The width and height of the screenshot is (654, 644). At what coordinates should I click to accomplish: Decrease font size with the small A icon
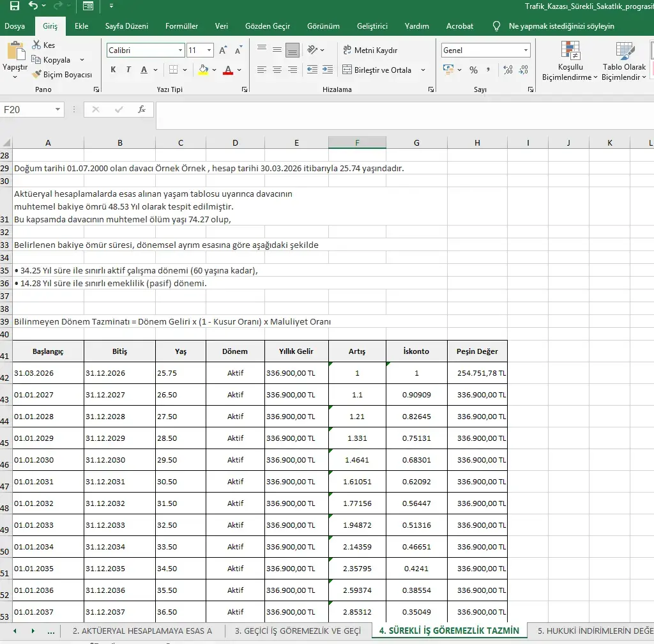[239, 50]
